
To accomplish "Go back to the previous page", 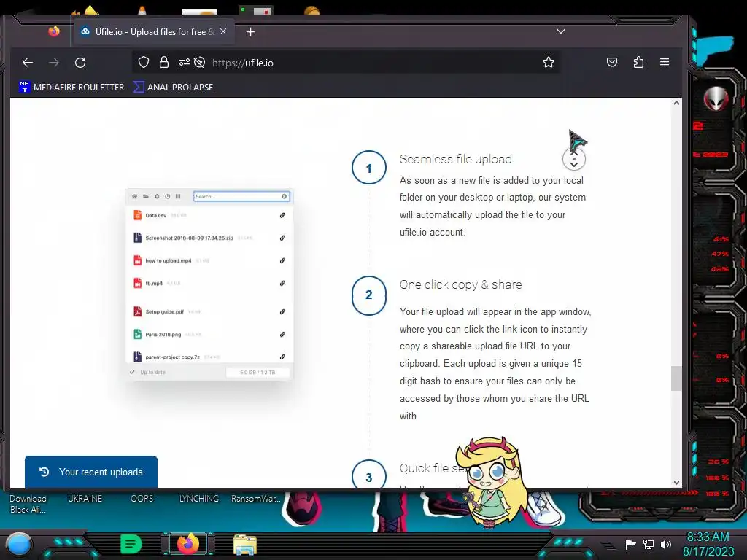I will click(x=28, y=63).
